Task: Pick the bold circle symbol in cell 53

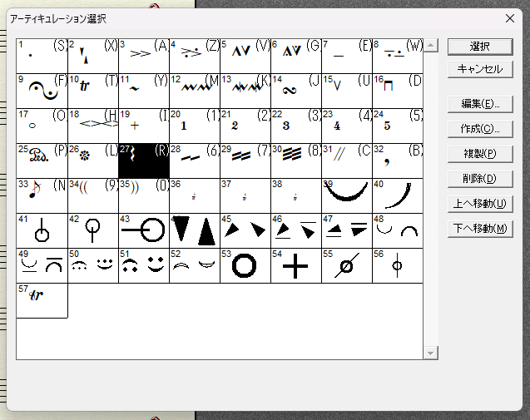Action: point(245,265)
